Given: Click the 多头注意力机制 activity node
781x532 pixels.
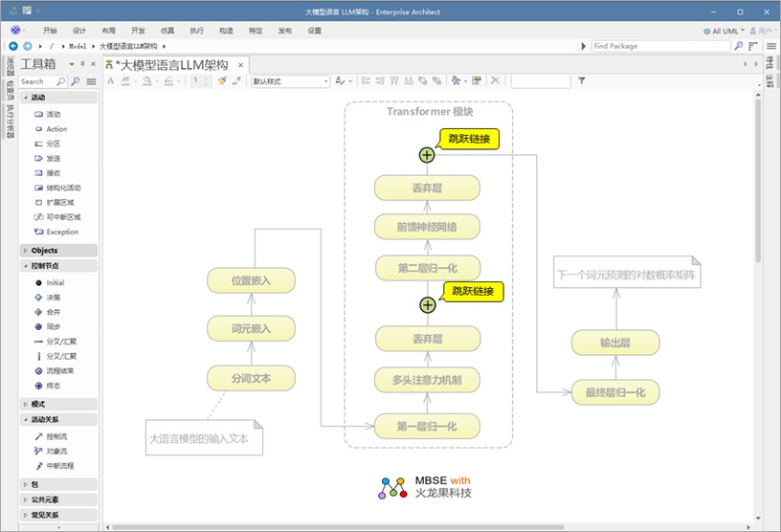Looking at the screenshot, I should pos(427,380).
